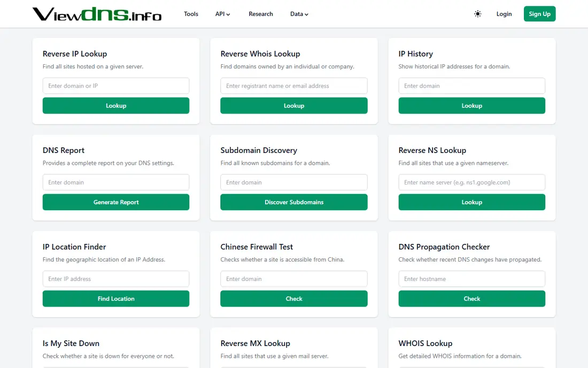This screenshot has height=368, width=588.
Task: Select the name server input field
Action: (472, 182)
